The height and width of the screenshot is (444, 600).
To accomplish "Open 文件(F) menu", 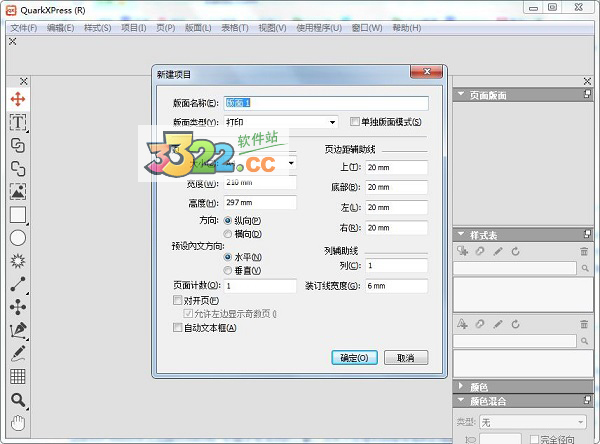I will pyautogui.click(x=23, y=28).
